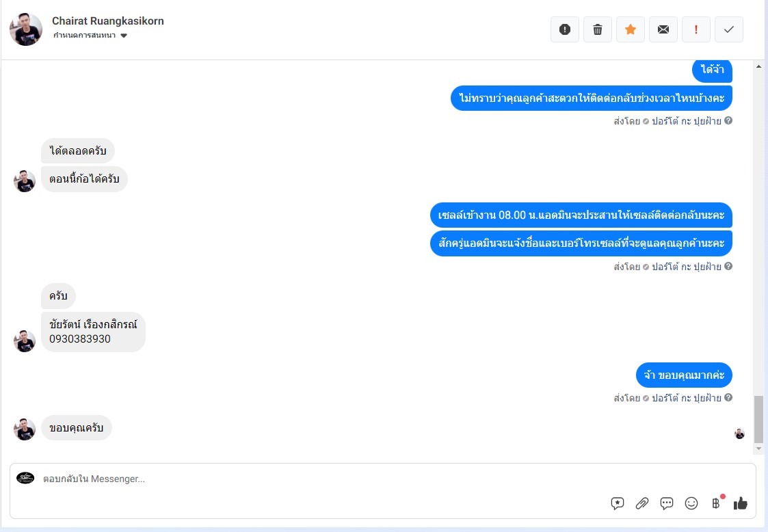
Task: Open conversation assignment dropdown under Chairat's name
Action: tap(90, 36)
